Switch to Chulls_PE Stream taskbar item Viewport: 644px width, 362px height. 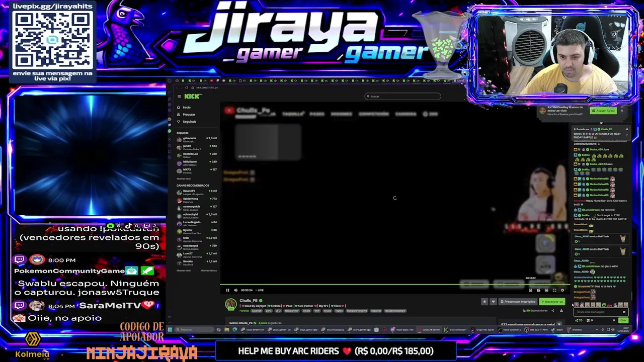[429, 329]
